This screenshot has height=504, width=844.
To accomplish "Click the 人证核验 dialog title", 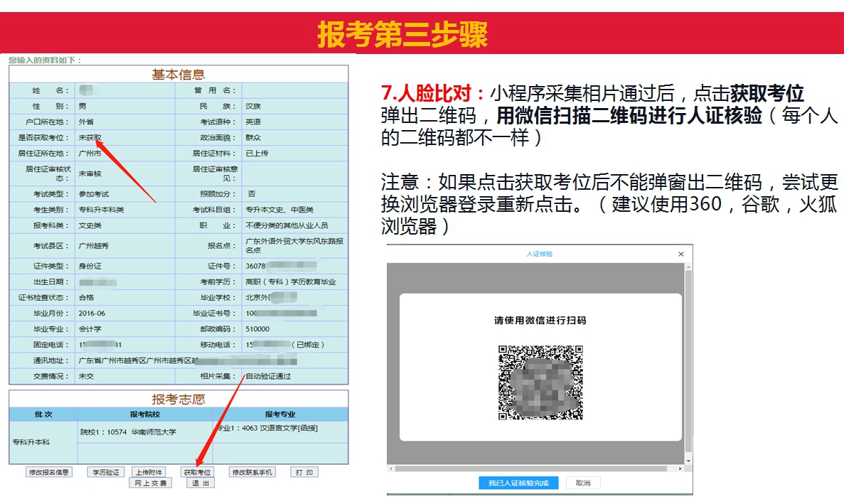I will click(540, 254).
